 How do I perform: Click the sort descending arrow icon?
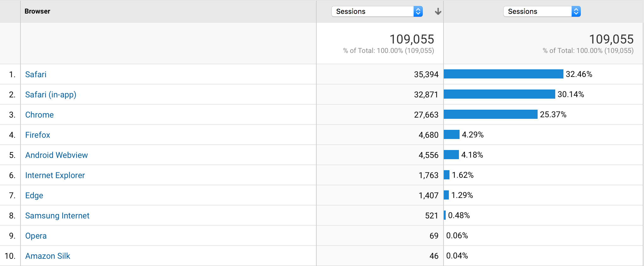point(438,12)
